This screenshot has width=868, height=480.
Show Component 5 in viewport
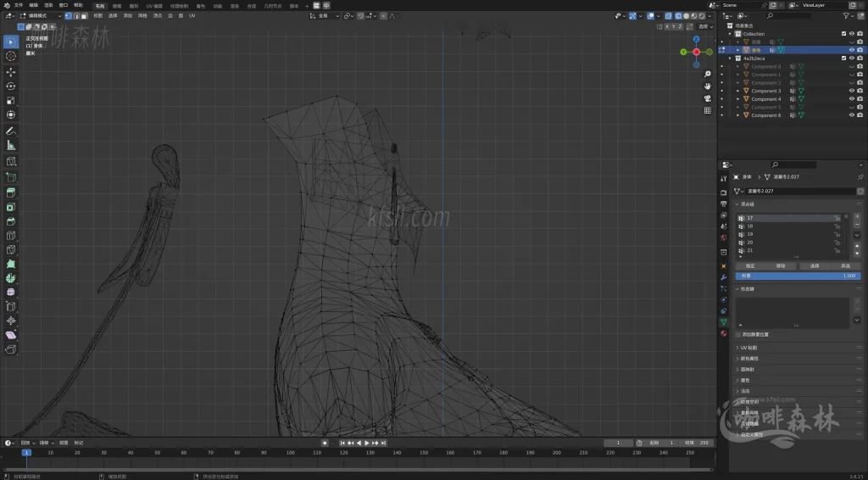coord(852,108)
